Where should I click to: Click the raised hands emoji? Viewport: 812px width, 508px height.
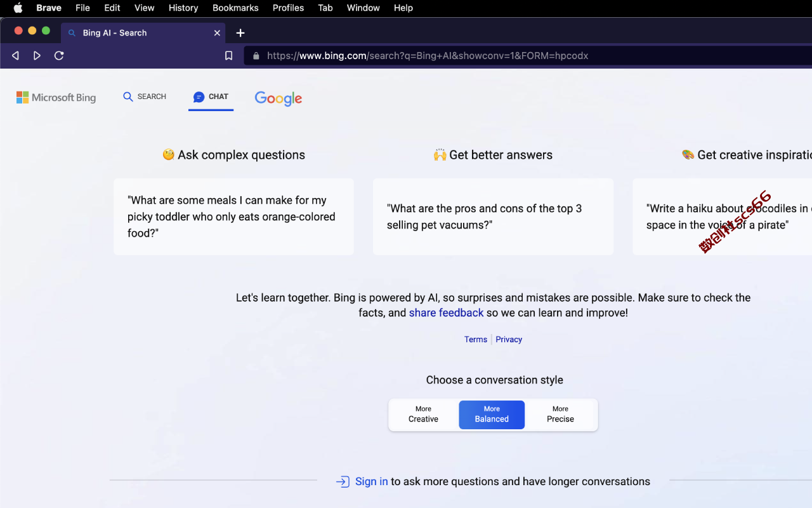click(x=440, y=154)
